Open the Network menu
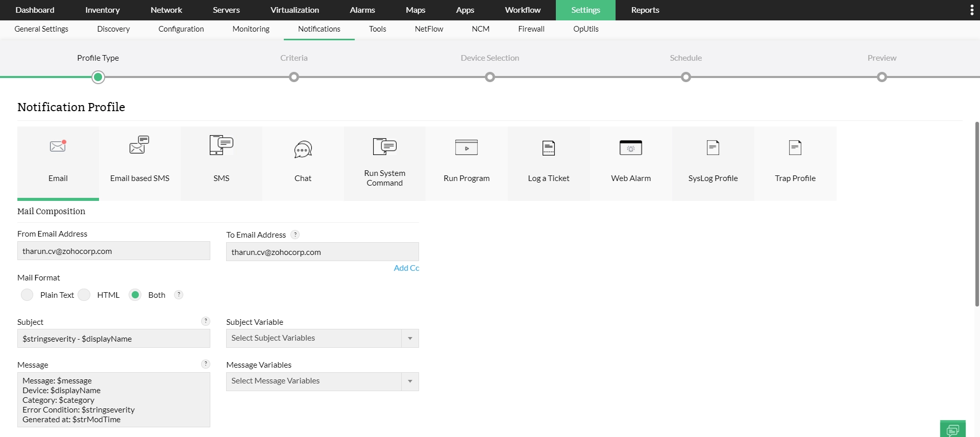Image resolution: width=980 pixels, height=437 pixels. click(166, 10)
